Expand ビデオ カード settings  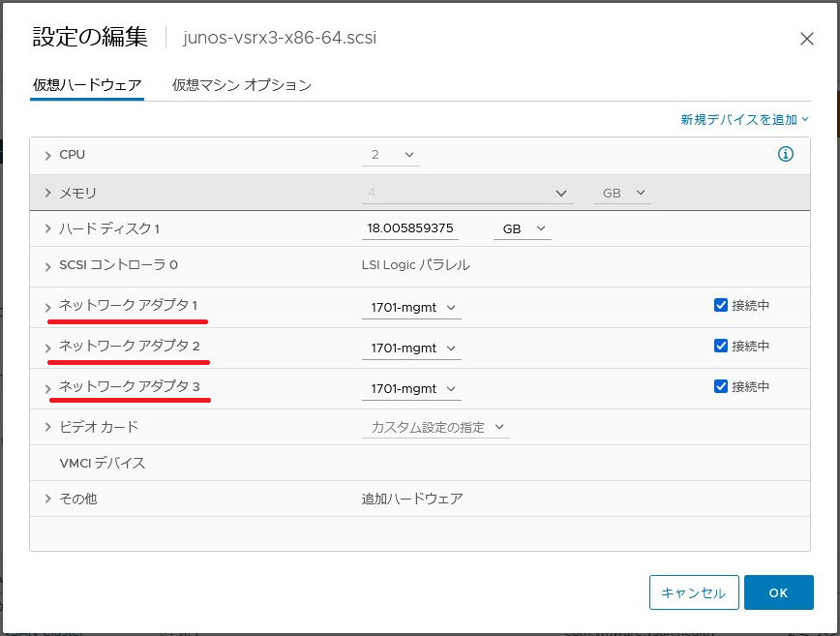48,428
